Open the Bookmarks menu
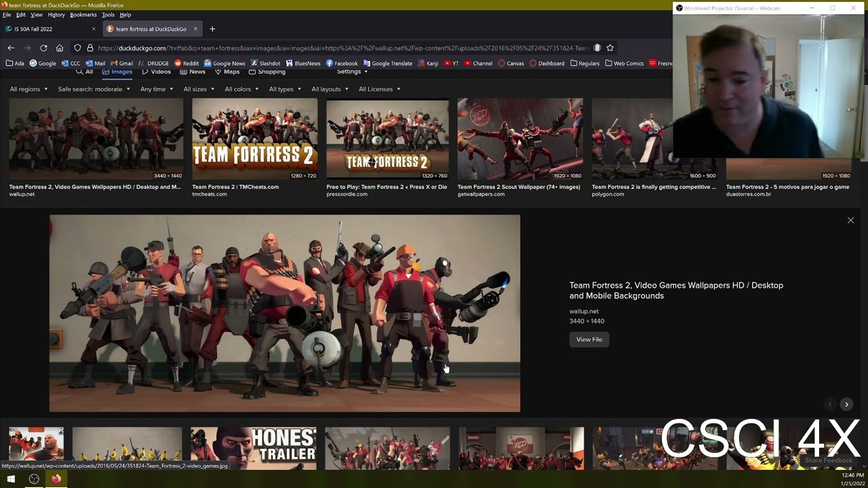The image size is (868, 488). coord(83,15)
